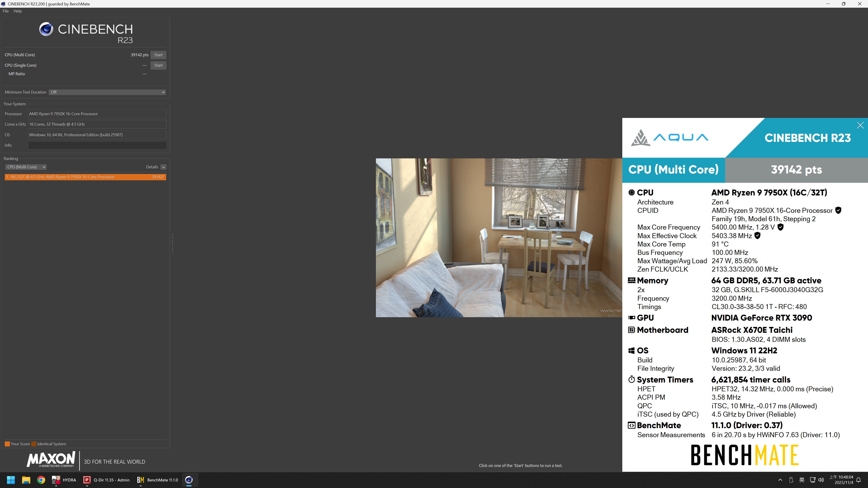The height and width of the screenshot is (488, 868).
Task: Switch to HYDRA in the taskbar
Action: pyautogui.click(x=64, y=480)
